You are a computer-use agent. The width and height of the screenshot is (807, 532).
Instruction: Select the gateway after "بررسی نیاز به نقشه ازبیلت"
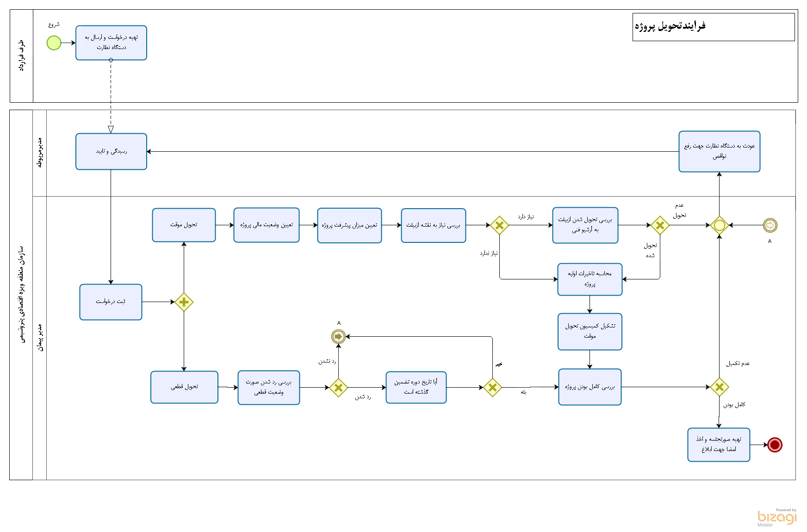[499, 225]
